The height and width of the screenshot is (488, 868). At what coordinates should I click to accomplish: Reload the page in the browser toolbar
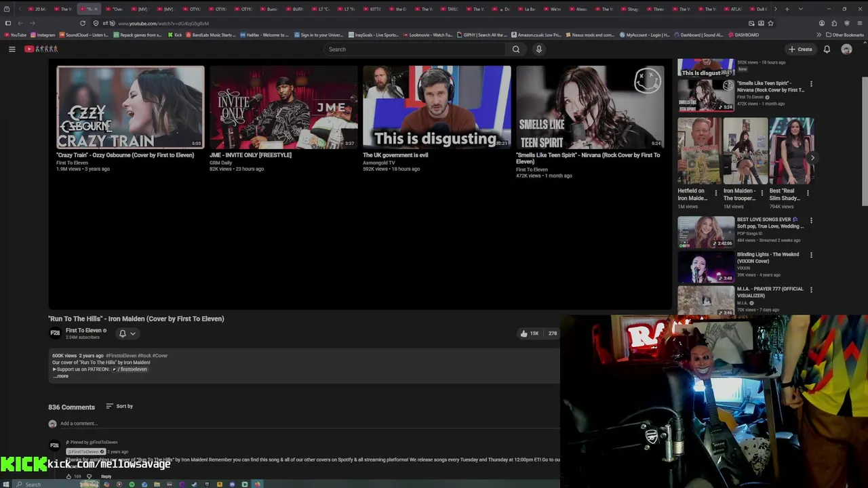pos(83,23)
